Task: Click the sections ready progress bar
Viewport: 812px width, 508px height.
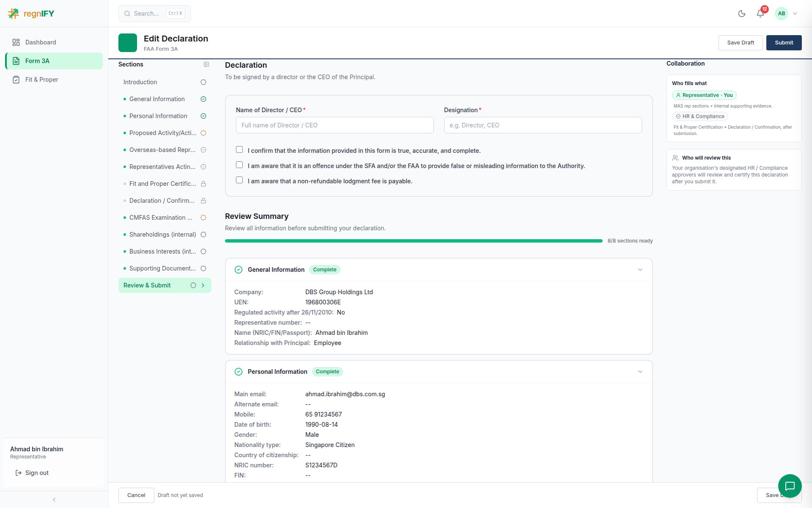Action: pos(414,241)
